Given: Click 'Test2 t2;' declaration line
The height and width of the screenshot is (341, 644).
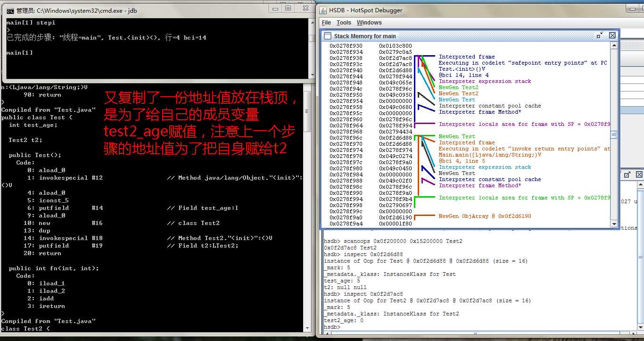Looking at the screenshot, I should click(25, 140).
